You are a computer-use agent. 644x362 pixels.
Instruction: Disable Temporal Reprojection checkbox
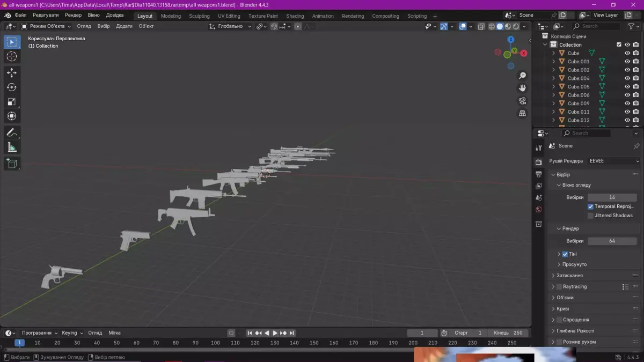point(590,206)
